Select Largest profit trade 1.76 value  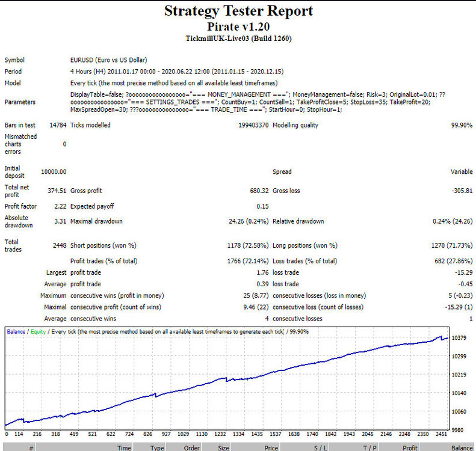262,272
